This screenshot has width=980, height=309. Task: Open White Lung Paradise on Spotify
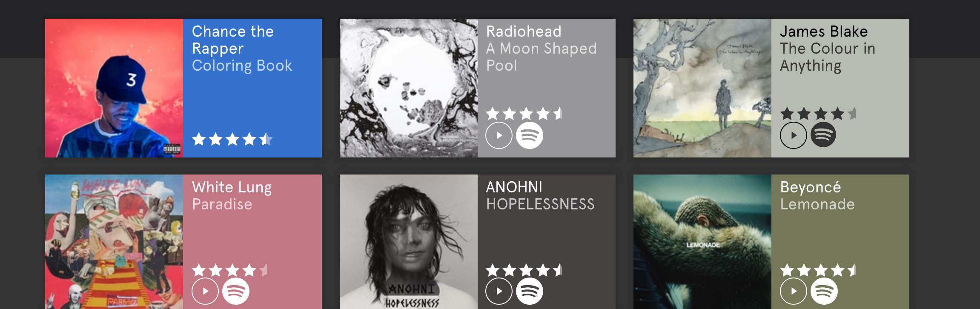(x=236, y=291)
